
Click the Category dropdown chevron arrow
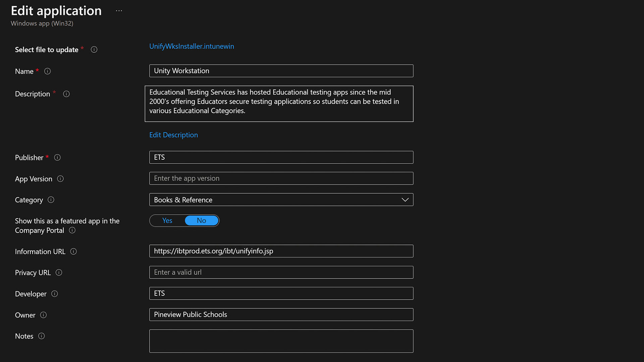[x=405, y=200]
